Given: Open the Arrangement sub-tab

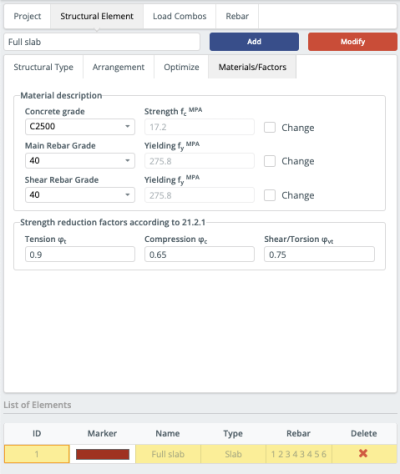Looking at the screenshot, I should point(118,67).
